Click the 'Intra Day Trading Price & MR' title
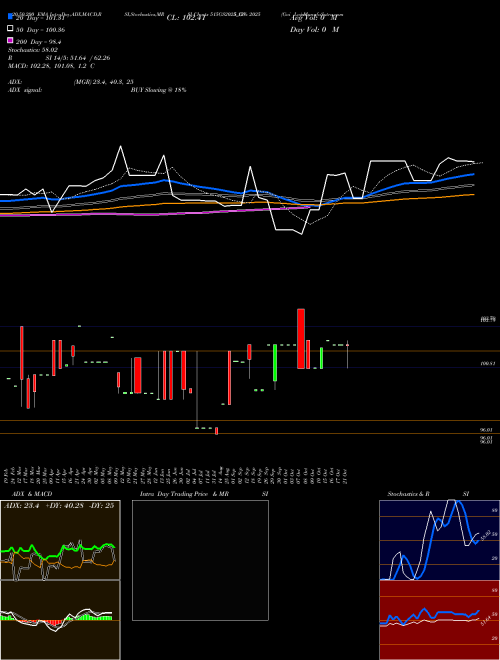 (x=184, y=494)
